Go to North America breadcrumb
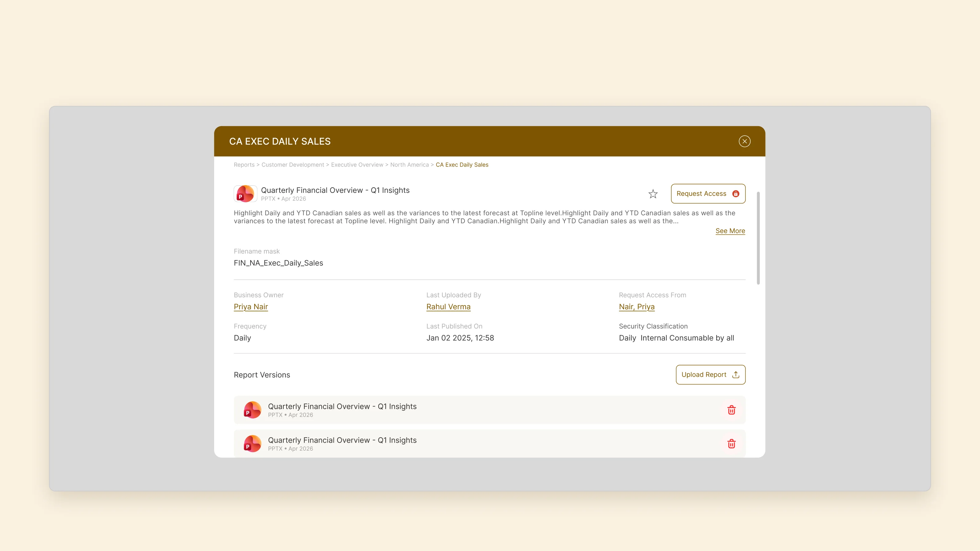Viewport: 980px width, 551px height. click(x=409, y=165)
